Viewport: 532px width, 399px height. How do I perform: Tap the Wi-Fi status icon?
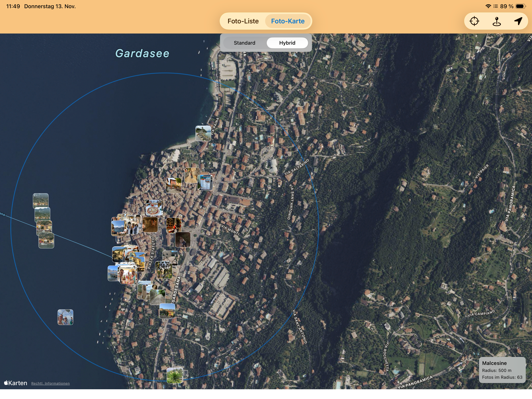[x=488, y=6]
